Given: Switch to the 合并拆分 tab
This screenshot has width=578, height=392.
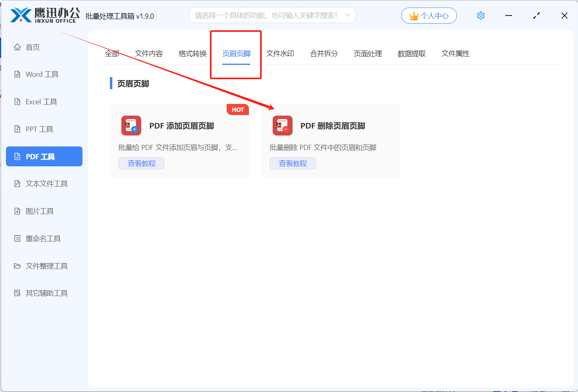Looking at the screenshot, I should click(323, 53).
